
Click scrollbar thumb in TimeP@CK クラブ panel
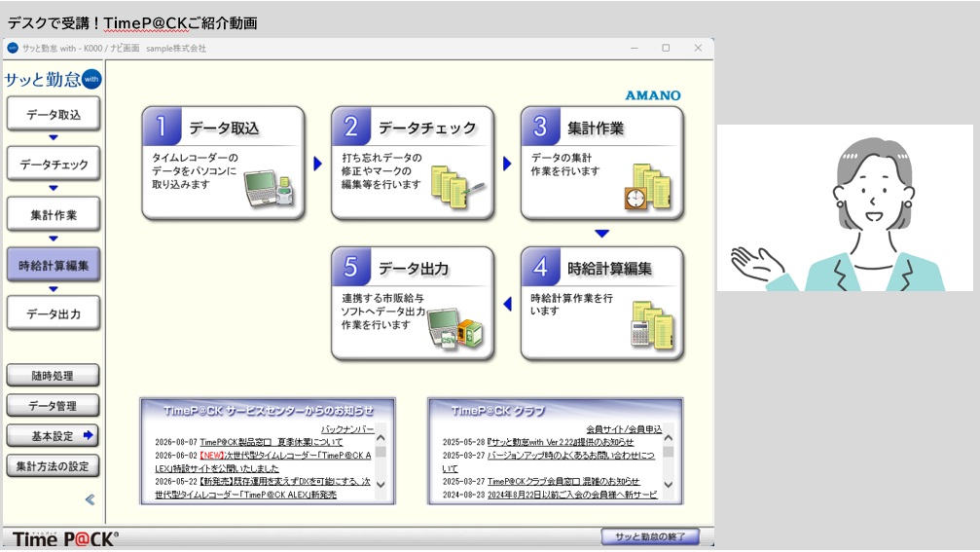pos(669,452)
